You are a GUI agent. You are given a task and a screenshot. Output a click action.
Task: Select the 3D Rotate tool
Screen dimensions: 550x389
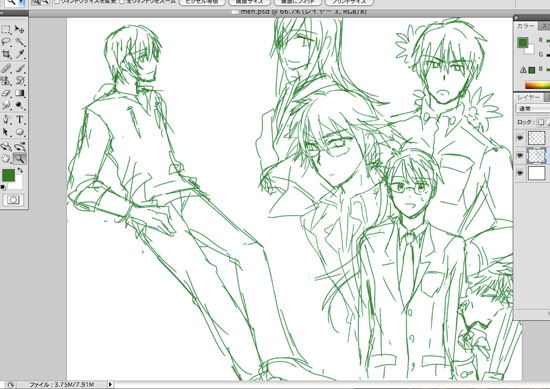(7, 146)
